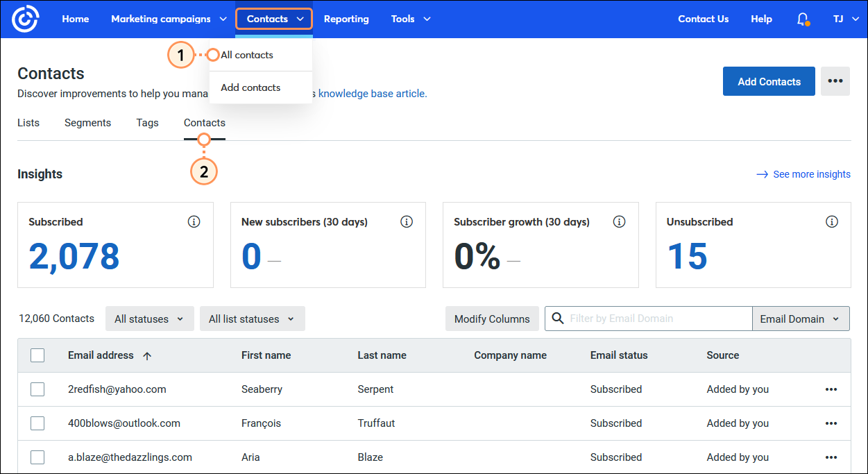868x474 pixels.
Task: Expand the Tools menu
Action: tap(411, 19)
